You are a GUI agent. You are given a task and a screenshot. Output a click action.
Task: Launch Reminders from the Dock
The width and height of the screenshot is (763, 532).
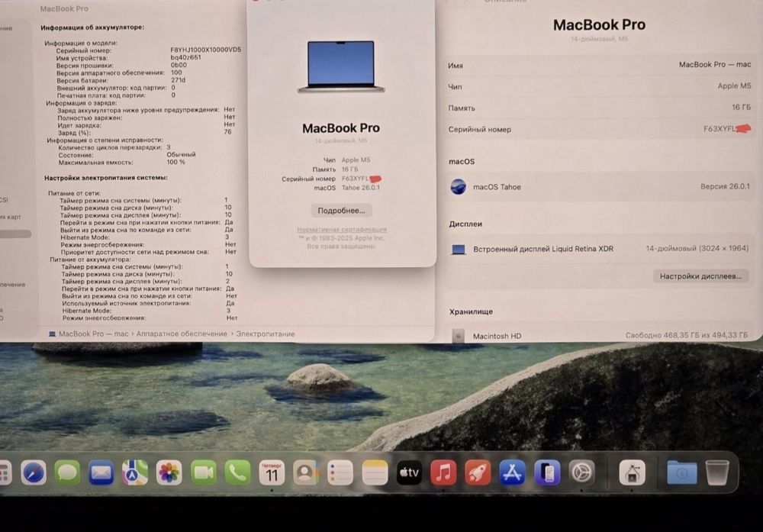[x=340, y=472]
